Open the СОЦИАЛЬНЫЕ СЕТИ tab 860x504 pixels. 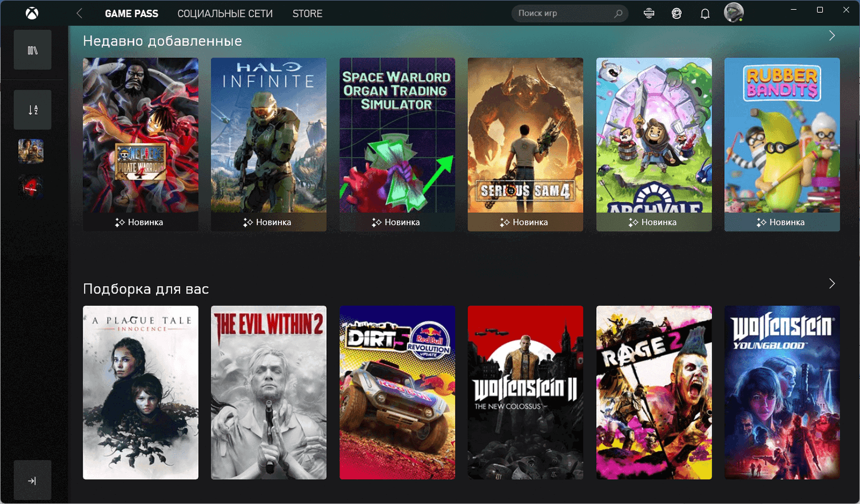[x=225, y=13]
